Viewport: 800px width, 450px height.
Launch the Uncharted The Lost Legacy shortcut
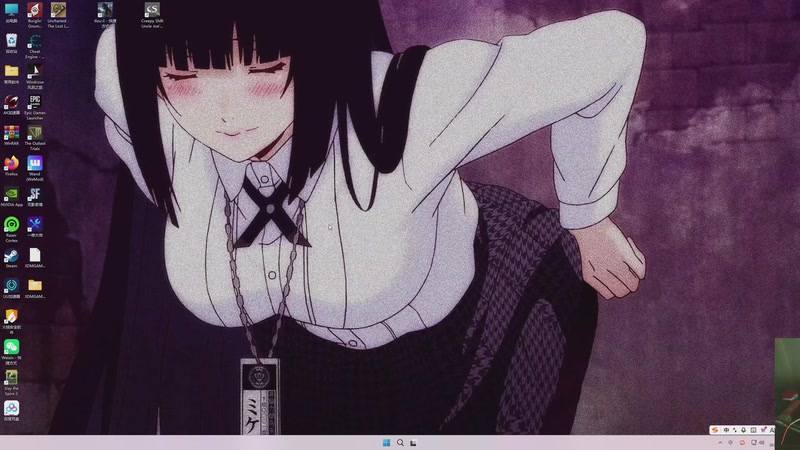pos(58,15)
